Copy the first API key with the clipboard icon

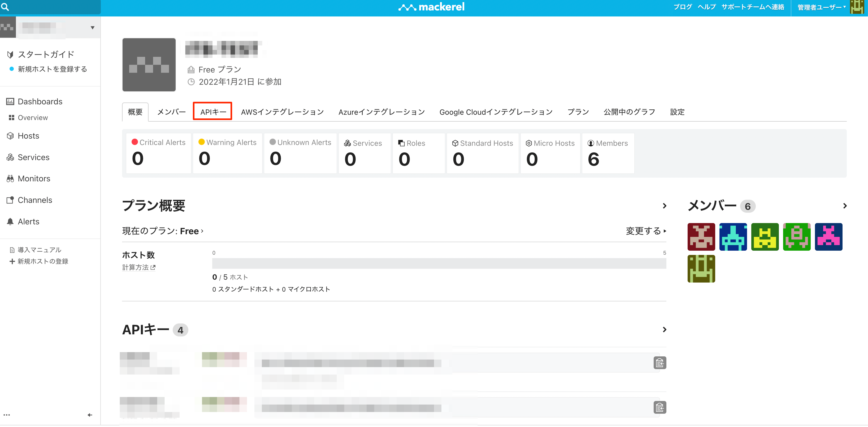659,363
